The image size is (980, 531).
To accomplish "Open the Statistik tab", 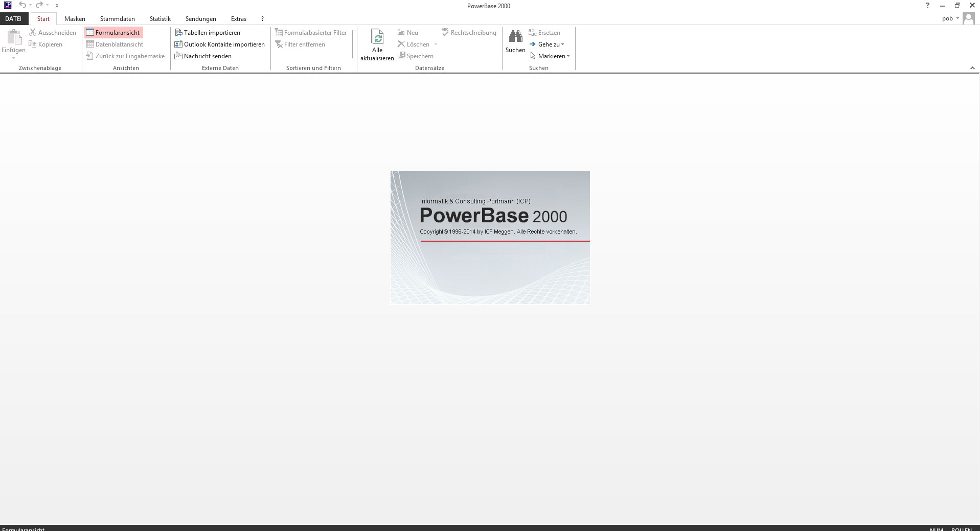I will (160, 19).
